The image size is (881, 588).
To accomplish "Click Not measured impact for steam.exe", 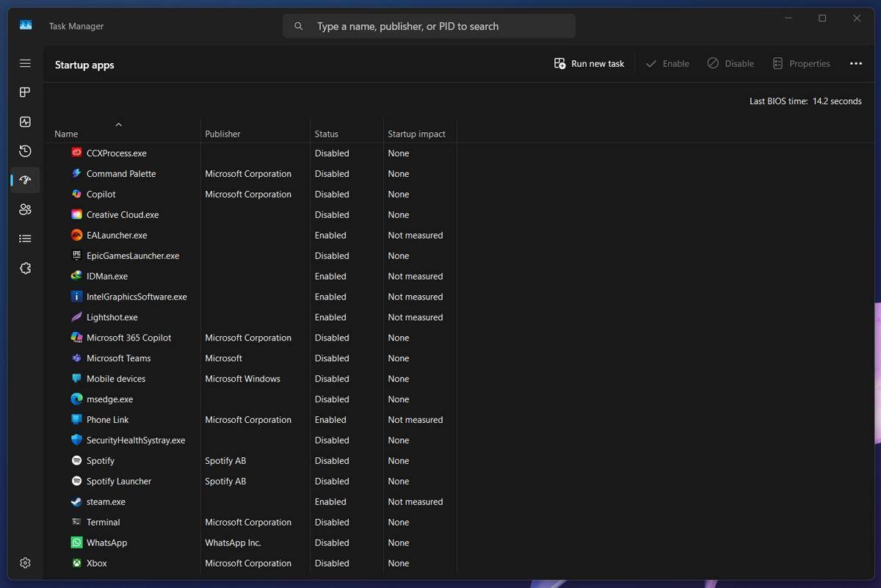I will [416, 502].
